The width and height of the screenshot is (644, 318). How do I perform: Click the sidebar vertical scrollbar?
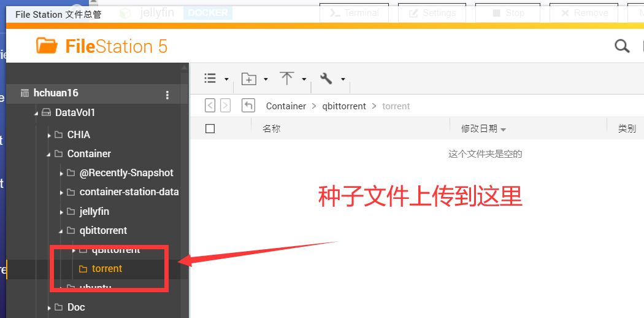185,190
